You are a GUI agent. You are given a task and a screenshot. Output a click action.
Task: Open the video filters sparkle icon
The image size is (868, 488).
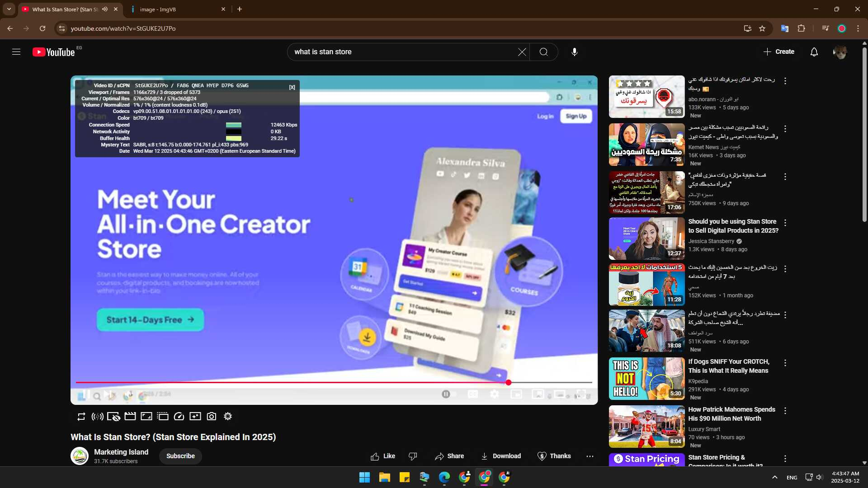click(x=195, y=417)
